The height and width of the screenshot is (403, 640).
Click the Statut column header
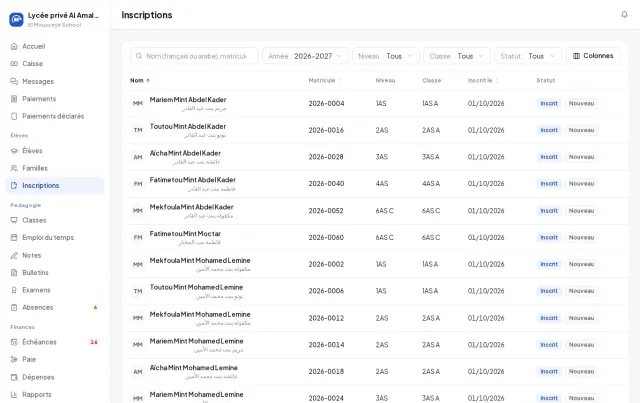[546, 80]
